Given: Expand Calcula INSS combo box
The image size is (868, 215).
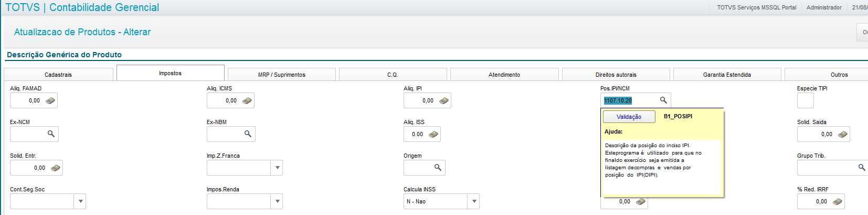Looking at the screenshot, I should [x=474, y=201].
